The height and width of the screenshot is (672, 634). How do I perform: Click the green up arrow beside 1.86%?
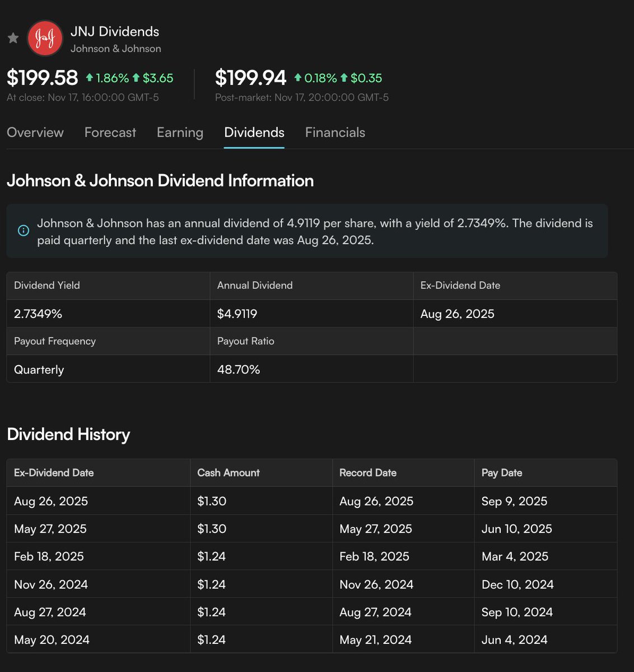[90, 78]
